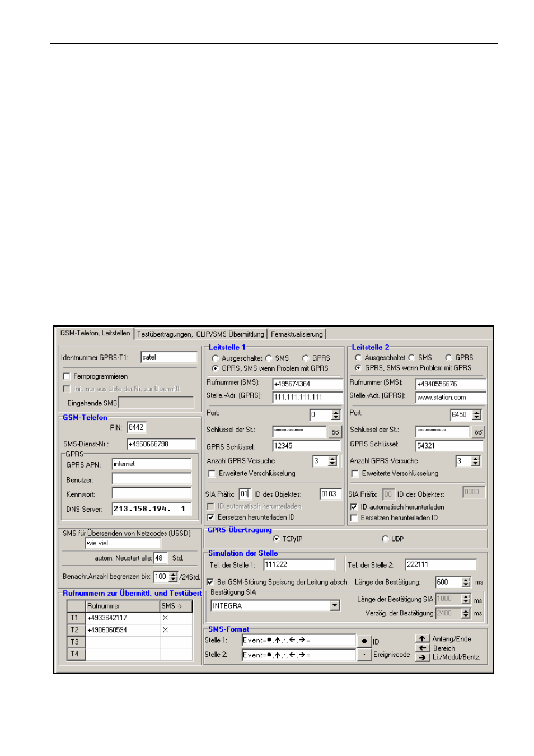Select SMS mode for Leitstelle 1
This screenshot has width=534, height=756.
(268, 358)
